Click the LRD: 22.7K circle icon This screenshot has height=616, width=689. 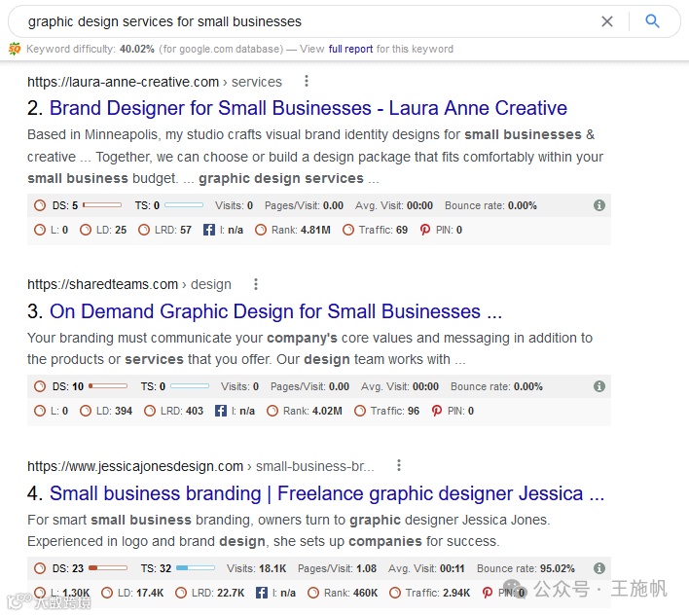coord(181,593)
